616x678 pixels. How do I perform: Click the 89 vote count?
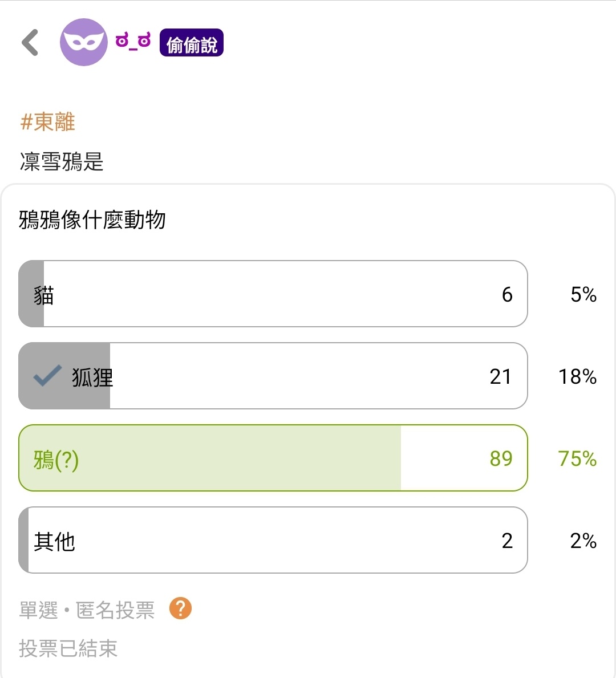[x=501, y=458]
